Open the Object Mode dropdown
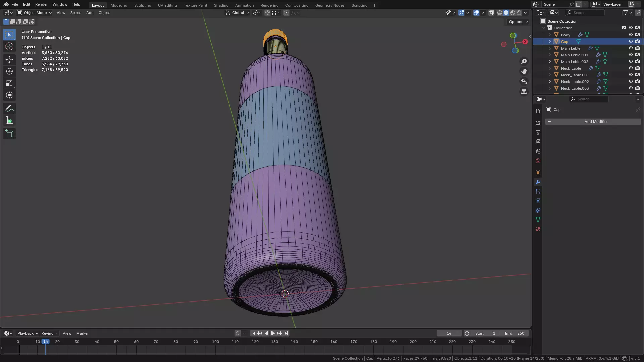 click(x=35, y=13)
